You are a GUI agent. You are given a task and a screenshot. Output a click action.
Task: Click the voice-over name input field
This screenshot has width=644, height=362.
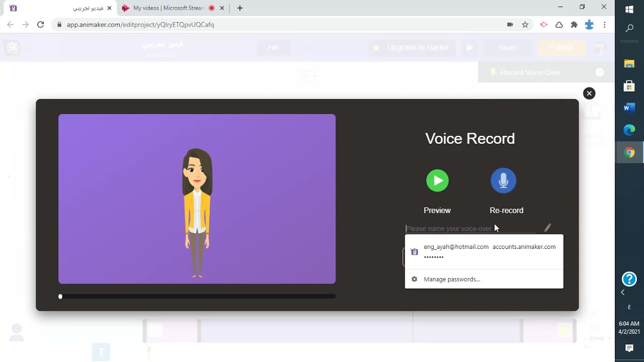470,229
